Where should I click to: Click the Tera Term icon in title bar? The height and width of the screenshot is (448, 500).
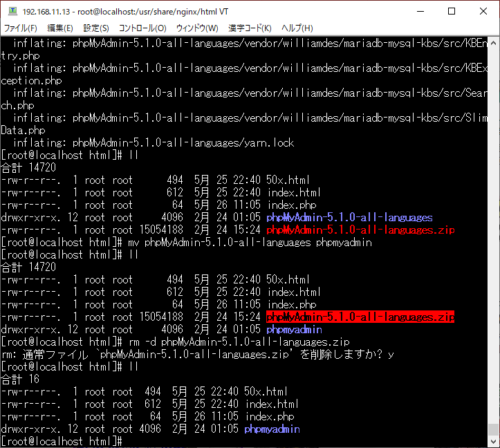[x=11, y=12]
